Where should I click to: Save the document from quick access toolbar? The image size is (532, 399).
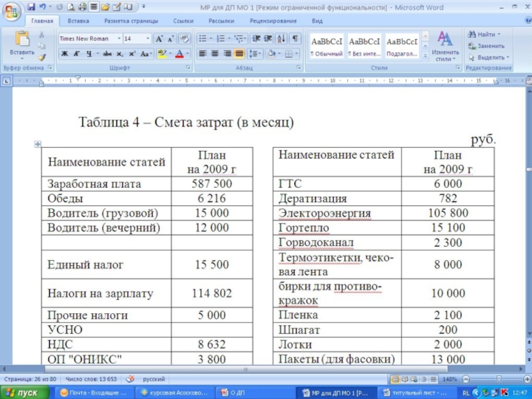tap(30, 7)
